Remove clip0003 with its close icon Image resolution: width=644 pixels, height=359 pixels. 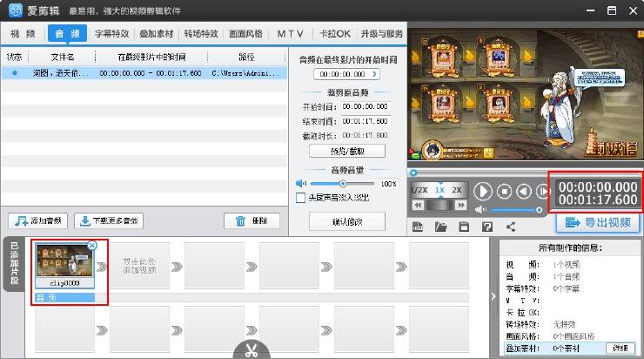[92, 246]
